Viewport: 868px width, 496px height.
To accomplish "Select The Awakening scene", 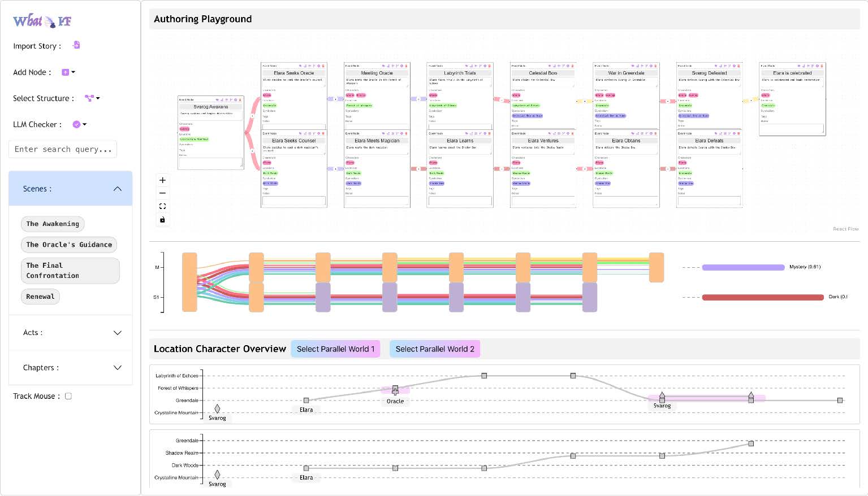I will pyautogui.click(x=53, y=224).
